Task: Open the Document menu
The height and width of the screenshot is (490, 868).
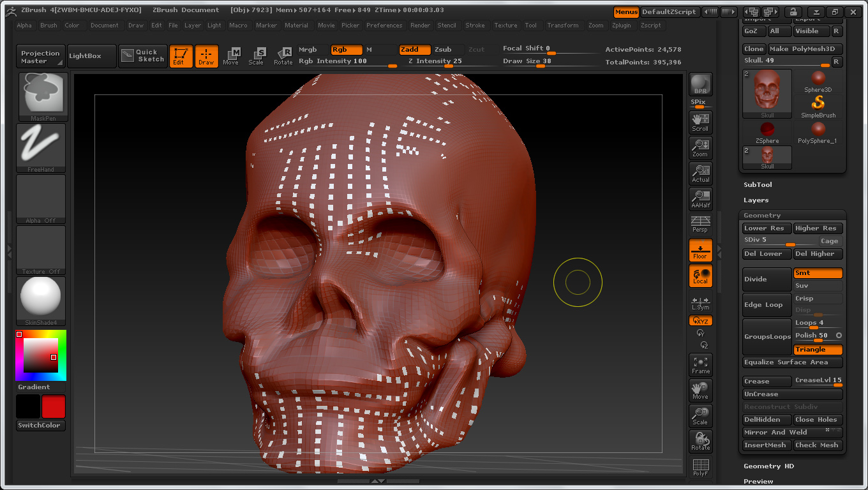Action: point(105,26)
